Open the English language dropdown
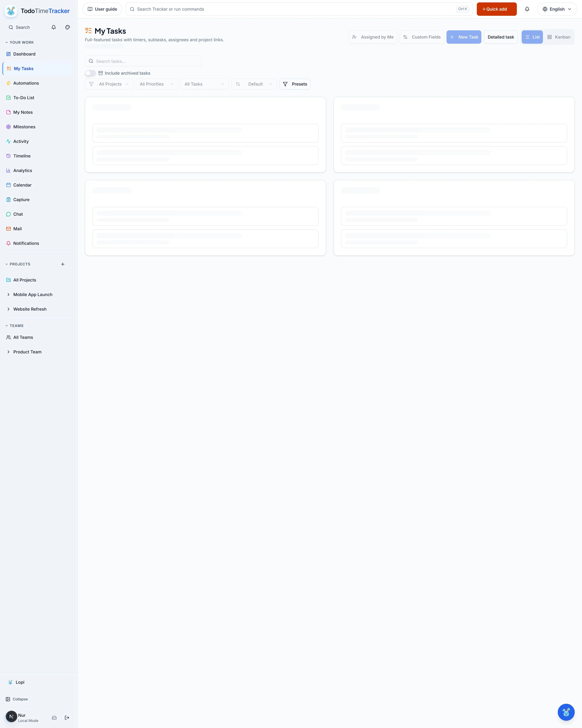This screenshot has height=728, width=582. [557, 9]
